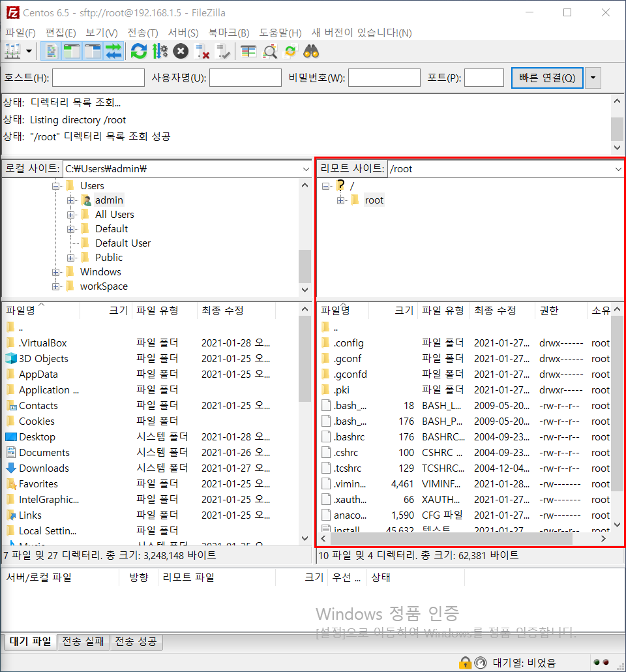The width and height of the screenshot is (626, 672).
Task: Open the Site Manager icon
Action: tap(12, 52)
